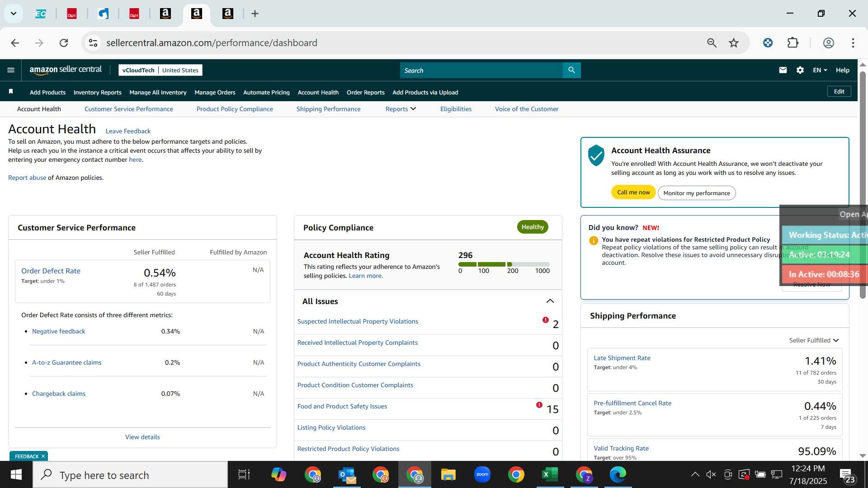Click the Chrome profile avatar icon
868x488 pixels.
click(828, 43)
